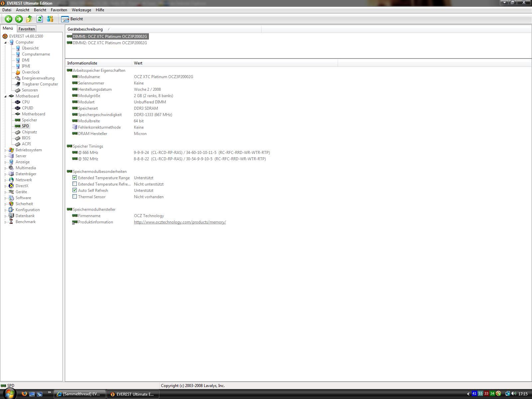
Task: Toggle the Thermal Sensor checkbox
Action: pos(74,197)
